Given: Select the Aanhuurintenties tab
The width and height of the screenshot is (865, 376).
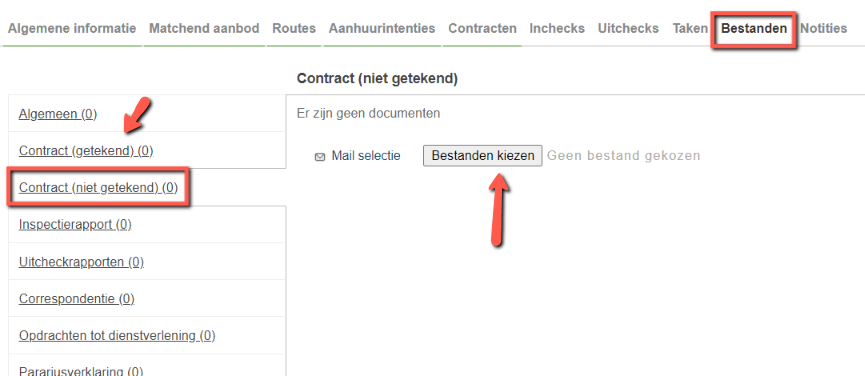Looking at the screenshot, I should pos(382,28).
